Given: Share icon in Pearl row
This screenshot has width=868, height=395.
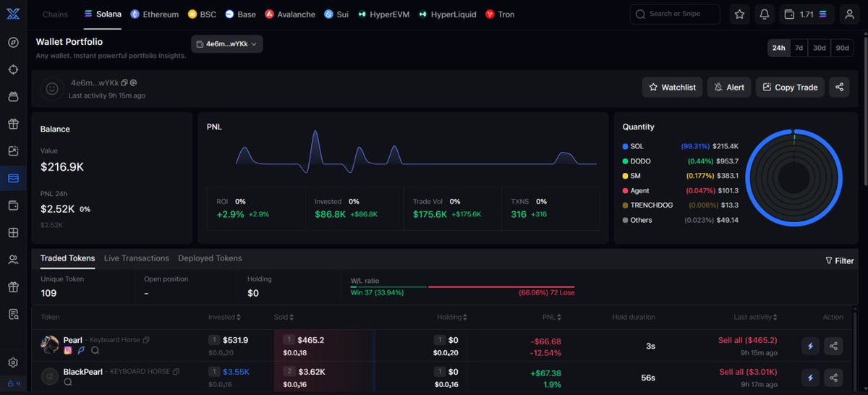Looking at the screenshot, I should pyautogui.click(x=834, y=346).
